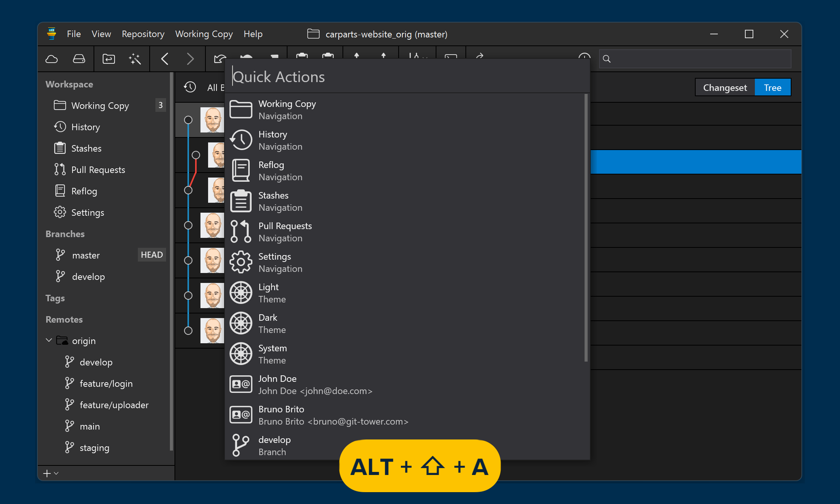
Task: Open the add plus dropdown at bottom
Action: 50,473
